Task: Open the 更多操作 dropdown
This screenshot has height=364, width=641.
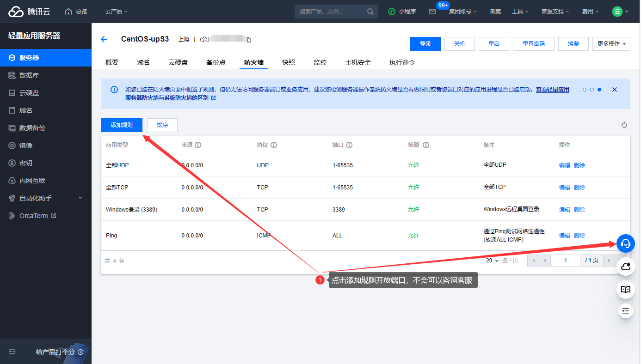Action: 611,44
